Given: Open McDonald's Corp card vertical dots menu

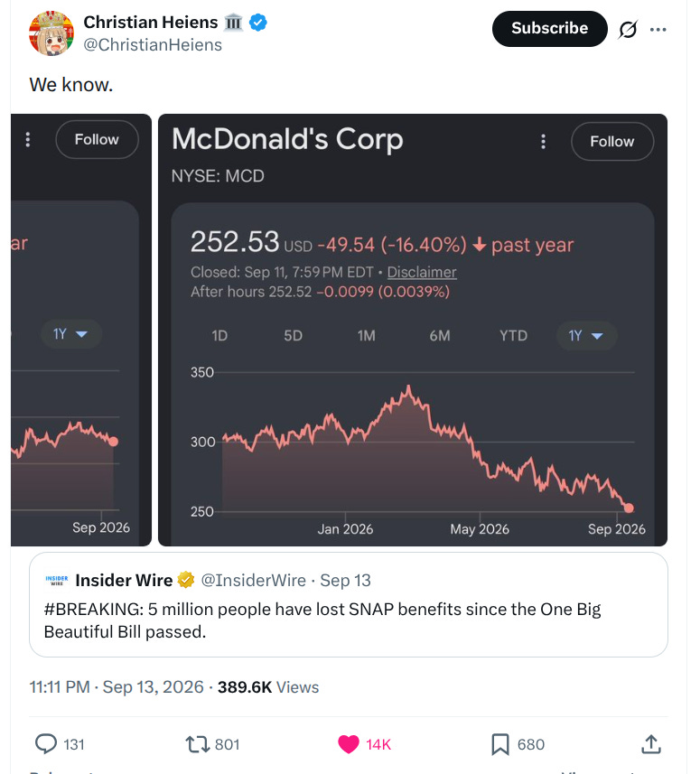Looking at the screenshot, I should 543,142.
